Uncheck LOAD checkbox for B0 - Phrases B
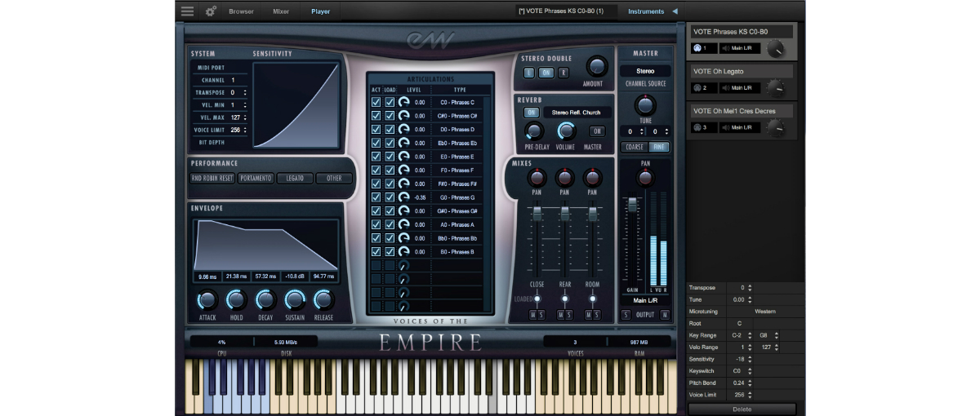 390,252
